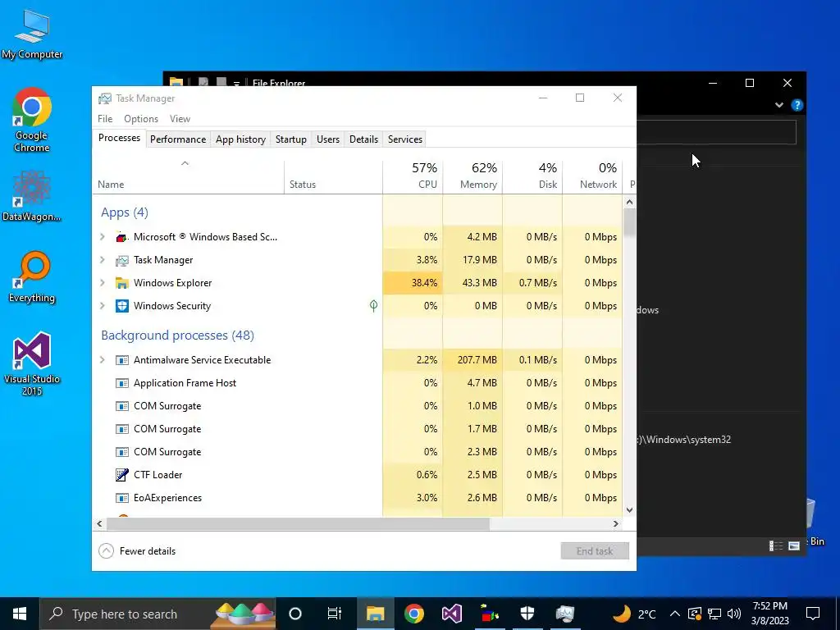
Task: Select the COM Surrogate row using 2.3 MB
Action: coord(358,452)
